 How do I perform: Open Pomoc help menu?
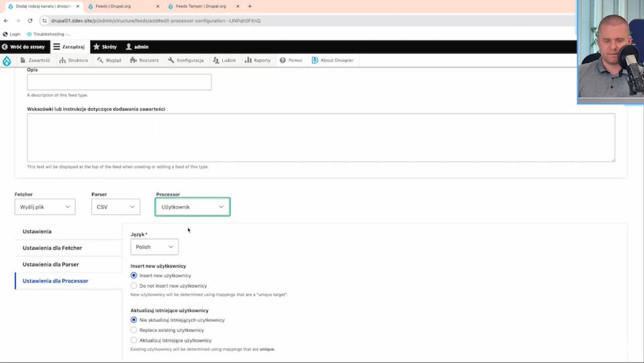tap(291, 60)
